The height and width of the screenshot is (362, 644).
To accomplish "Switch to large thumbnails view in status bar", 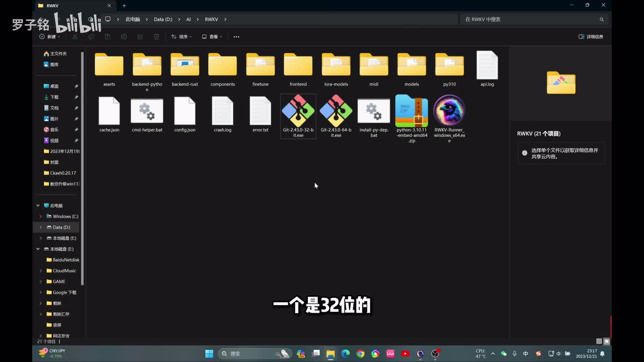I will (x=607, y=341).
